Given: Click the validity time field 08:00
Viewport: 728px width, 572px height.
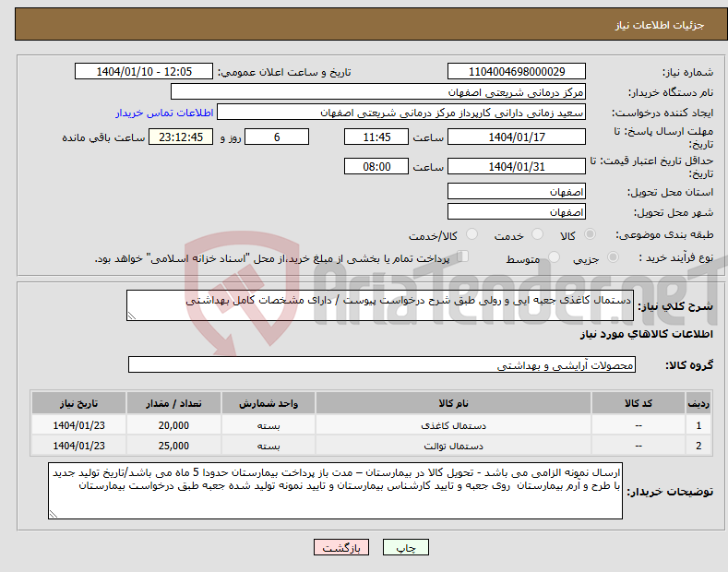Looking at the screenshot, I should pos(376,166).
